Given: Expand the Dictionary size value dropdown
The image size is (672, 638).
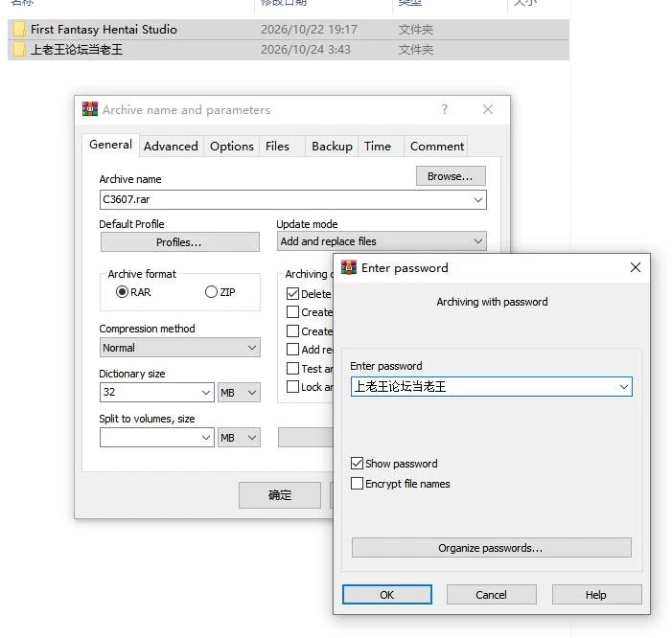Looking at the screenshot, I should point(206,393).
